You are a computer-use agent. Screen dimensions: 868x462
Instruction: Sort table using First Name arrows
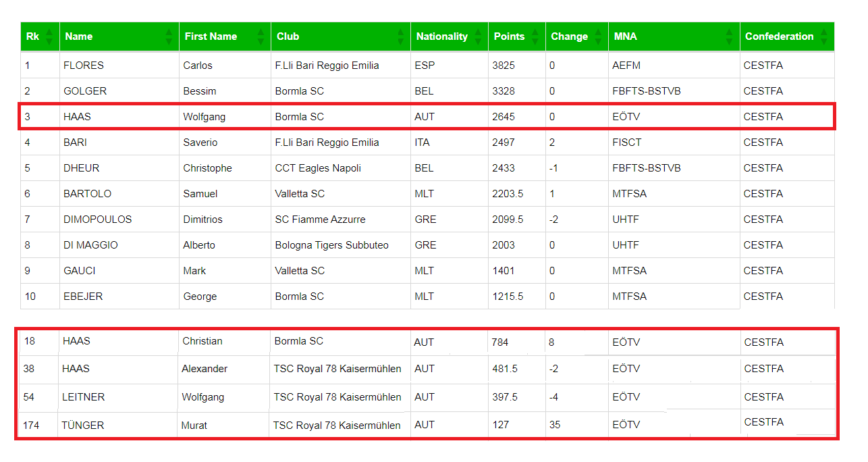pyautogui.click(x=261, y=36)
